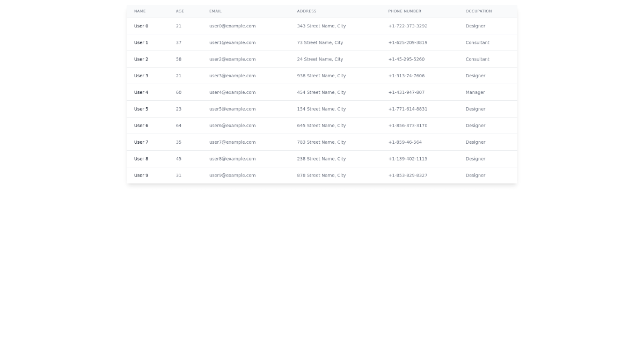
Task: Select phone number +1-722-373-3292
Action: (408, 26)
